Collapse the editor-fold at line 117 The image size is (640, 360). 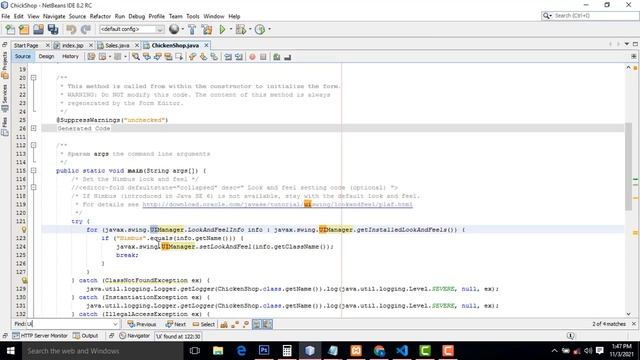point(33,187)
